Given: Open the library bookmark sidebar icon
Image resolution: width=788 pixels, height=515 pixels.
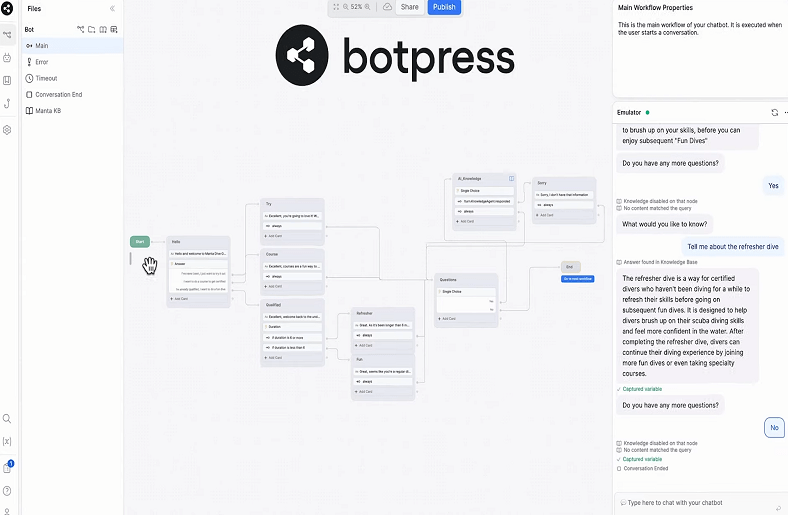Looking at the screenshot, I should coord(7,80).
